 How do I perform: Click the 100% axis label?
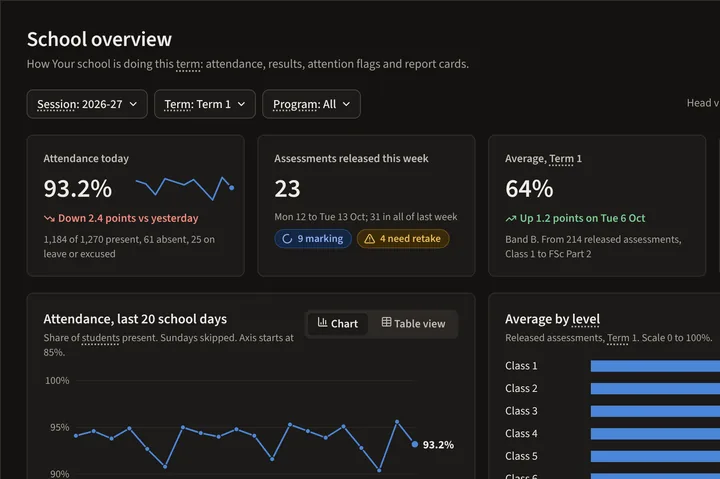click(57, 381)
